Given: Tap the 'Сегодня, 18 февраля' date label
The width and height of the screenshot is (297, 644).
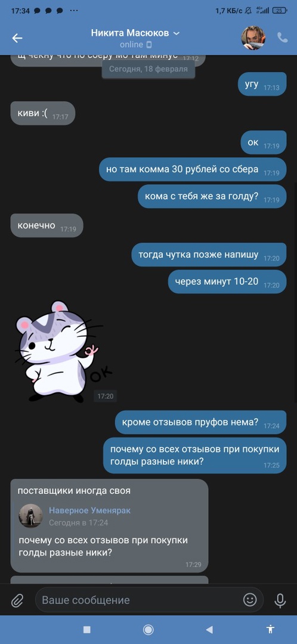Looking at the screenshot, I should coord(148,69).
